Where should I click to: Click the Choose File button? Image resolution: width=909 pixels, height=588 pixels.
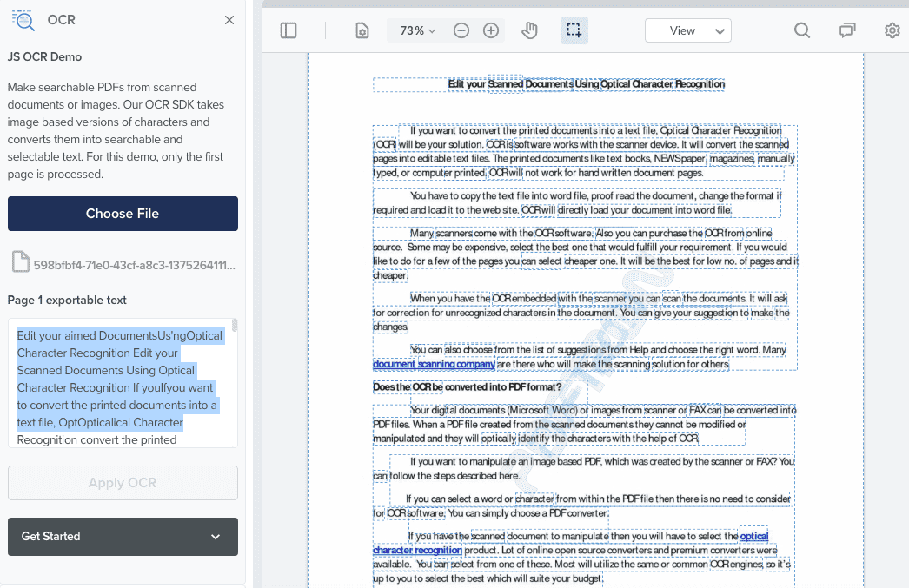[122, 213]
